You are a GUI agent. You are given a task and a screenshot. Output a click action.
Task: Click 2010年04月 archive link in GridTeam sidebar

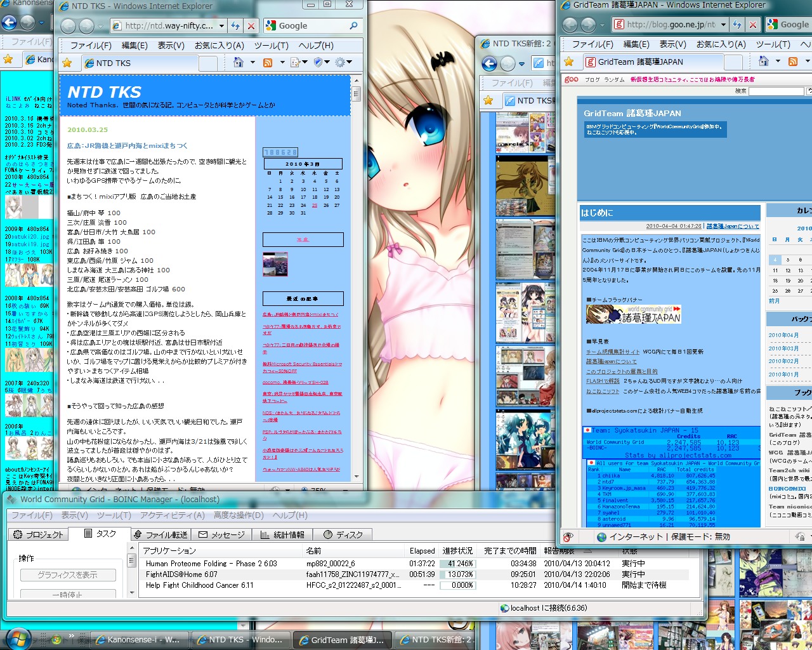pyautogui.click(x=783, y=335)
